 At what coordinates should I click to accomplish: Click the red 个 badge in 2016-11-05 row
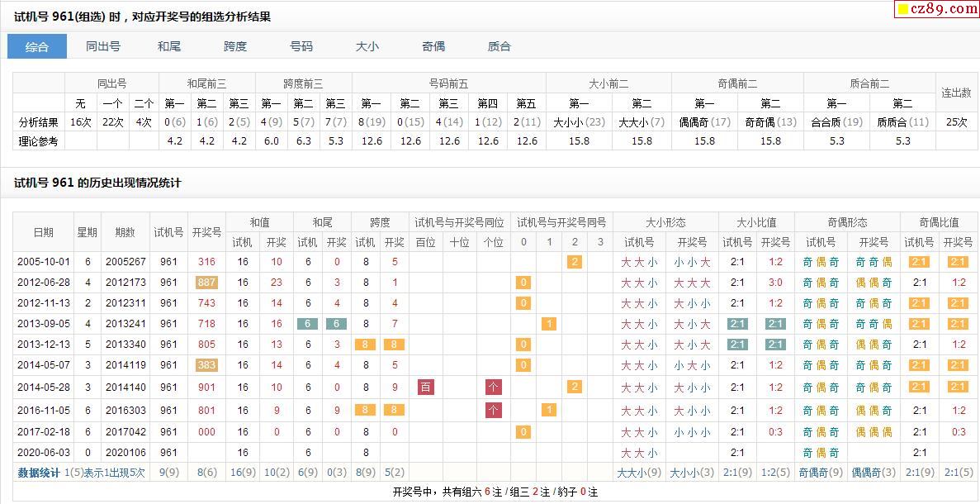click(494, 410)
